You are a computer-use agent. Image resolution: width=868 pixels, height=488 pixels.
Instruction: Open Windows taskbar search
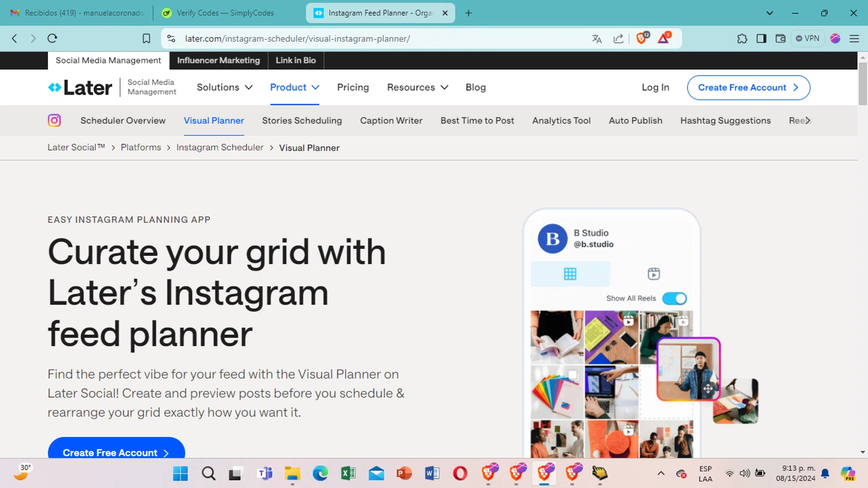click(208, 474)
